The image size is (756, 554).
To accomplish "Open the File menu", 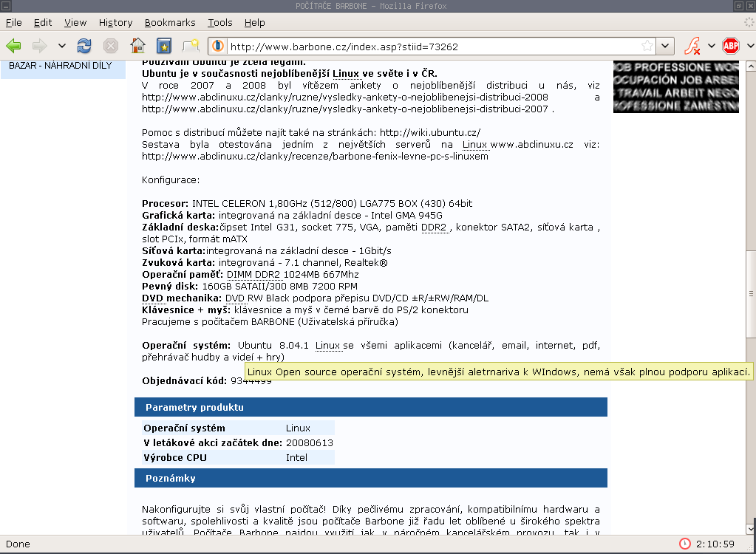I will (x=13, y=23).
